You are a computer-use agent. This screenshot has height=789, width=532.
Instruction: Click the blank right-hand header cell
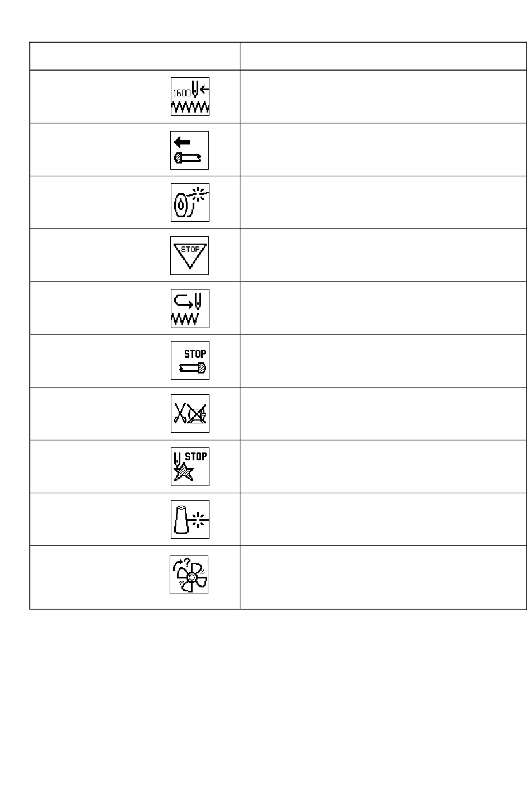click(384, 56)
